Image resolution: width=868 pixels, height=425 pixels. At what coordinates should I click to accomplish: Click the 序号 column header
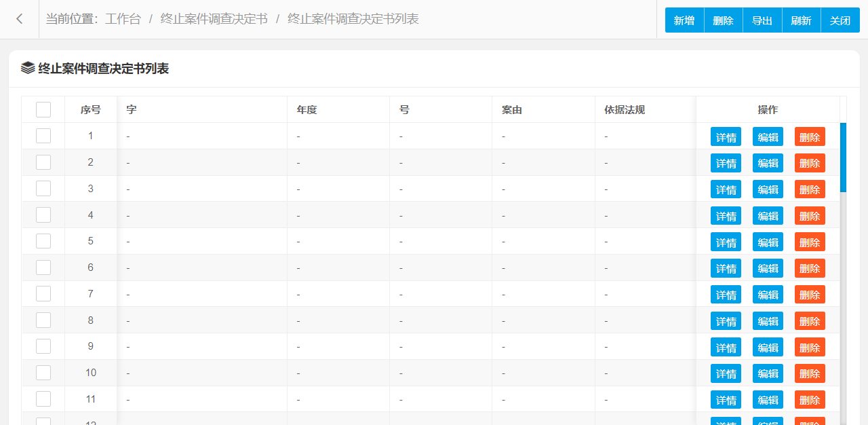point(91,110)
